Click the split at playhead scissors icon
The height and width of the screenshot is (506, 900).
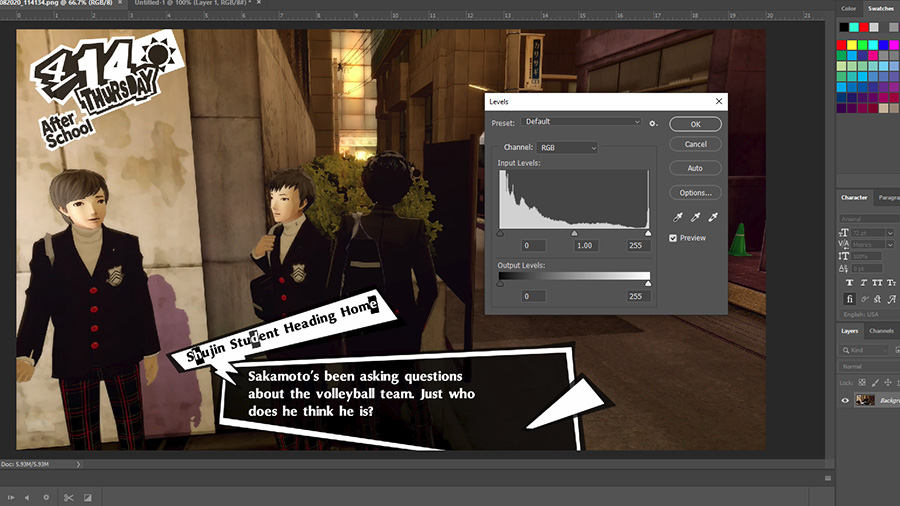68,497
